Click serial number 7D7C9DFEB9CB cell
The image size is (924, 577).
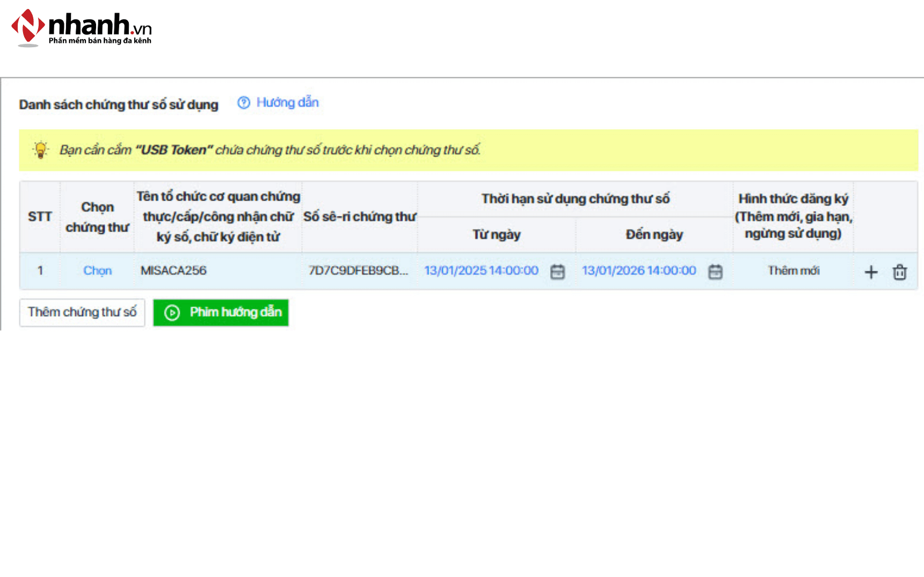pos(358,271)
